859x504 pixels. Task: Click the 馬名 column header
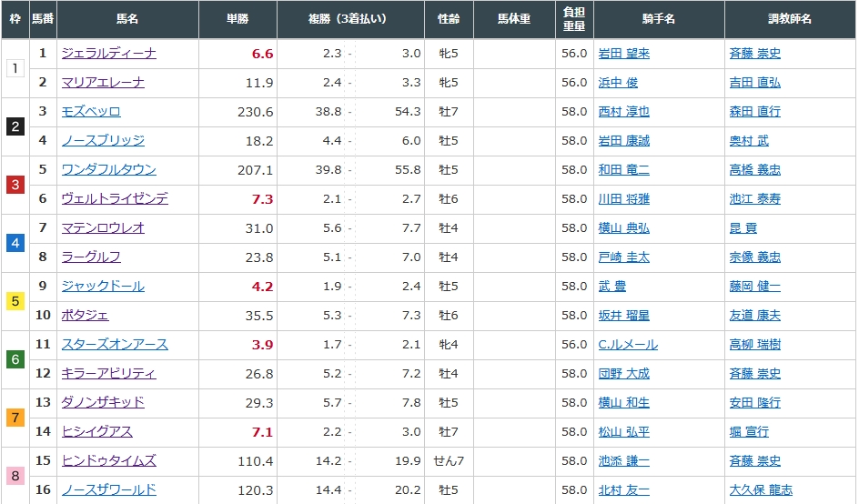coord(127,19)
